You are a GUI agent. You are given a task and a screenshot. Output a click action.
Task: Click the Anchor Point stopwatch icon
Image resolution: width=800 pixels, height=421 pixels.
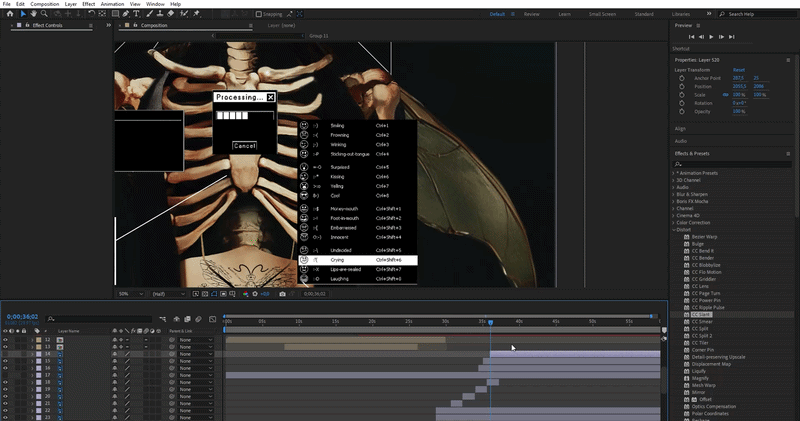pos(682,78)
